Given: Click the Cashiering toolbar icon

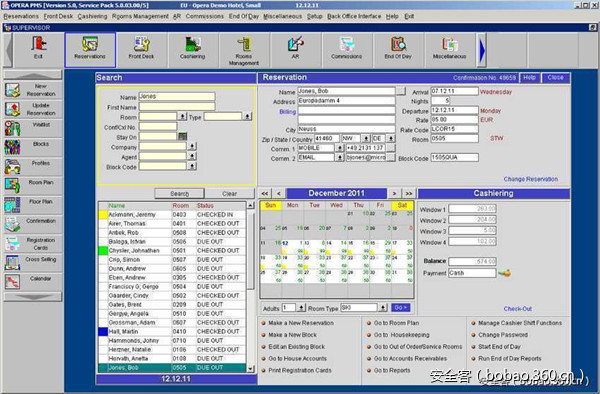Looking at the screenshot, I should point(192,50).
